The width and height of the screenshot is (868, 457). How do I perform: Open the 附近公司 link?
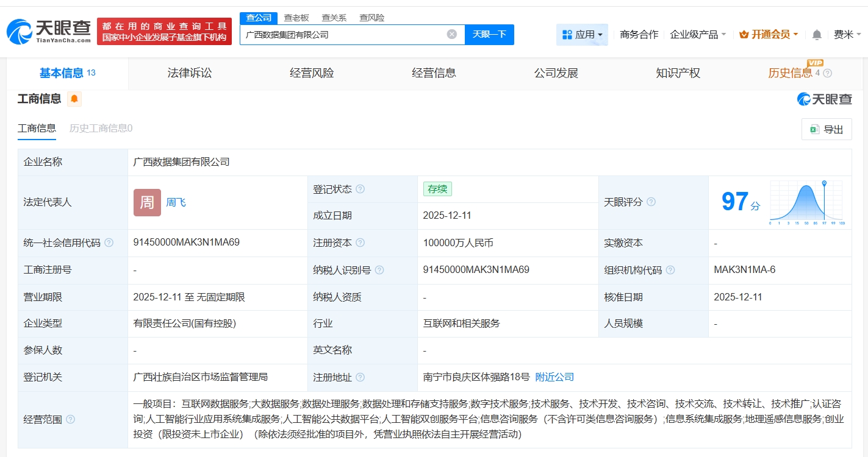coord(554,377)
